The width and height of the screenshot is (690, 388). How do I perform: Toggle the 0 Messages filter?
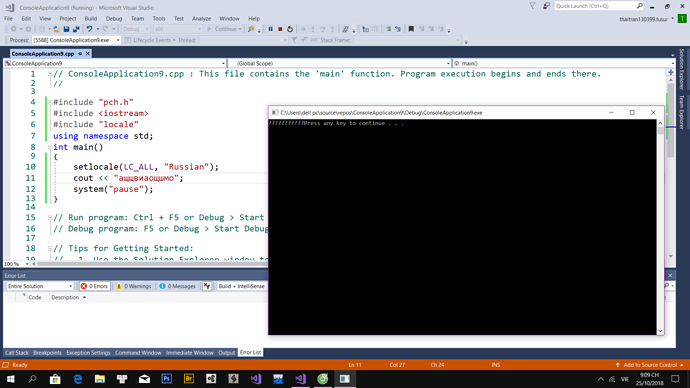[177, 286]
